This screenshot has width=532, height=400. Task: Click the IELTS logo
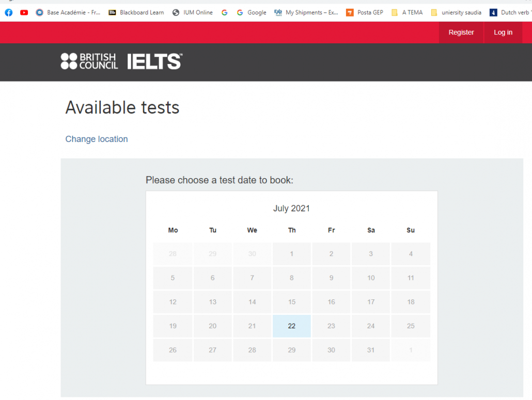tap(155, 61)
